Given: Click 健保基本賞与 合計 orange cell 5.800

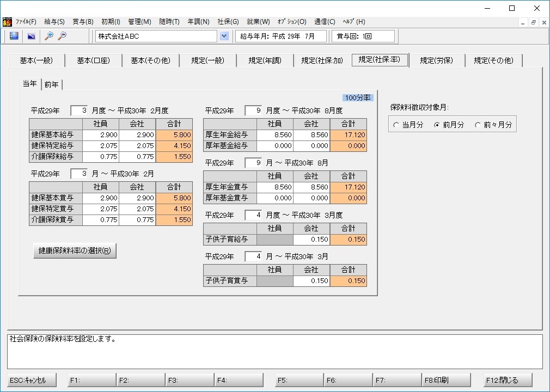Looking at the screenshot, I should (174, 198).
